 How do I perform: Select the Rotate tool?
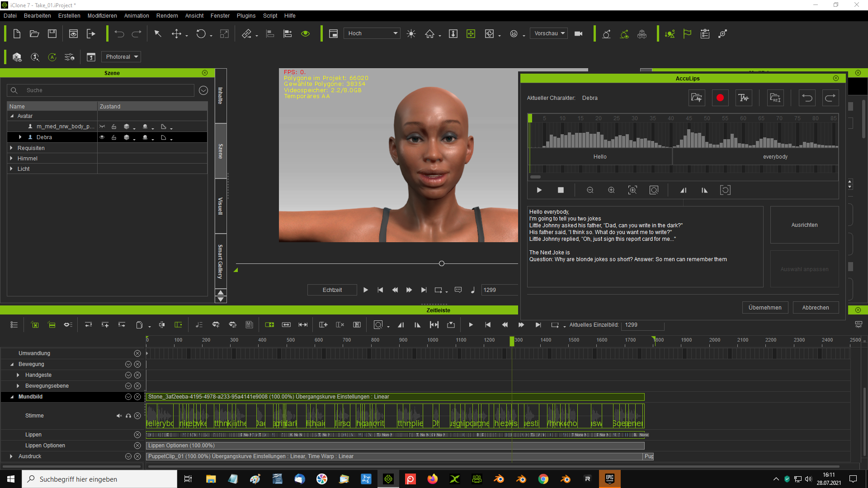pyautogui.click(x=201, y=34)
